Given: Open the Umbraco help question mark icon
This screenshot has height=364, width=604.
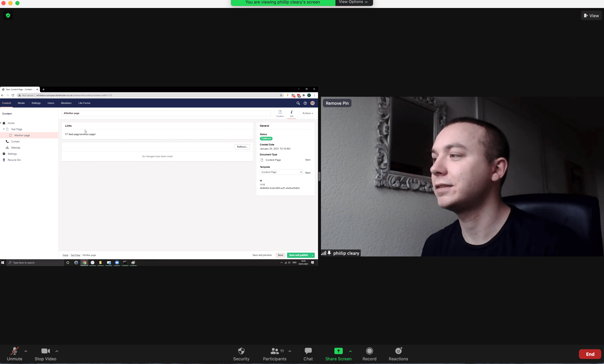Looking at the screenshot, I should coord(305,103).
